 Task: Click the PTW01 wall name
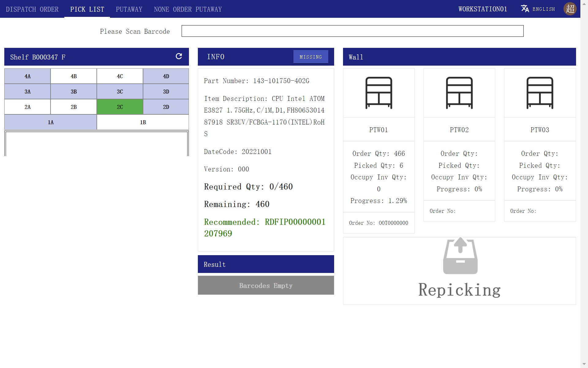coord(379,130)
